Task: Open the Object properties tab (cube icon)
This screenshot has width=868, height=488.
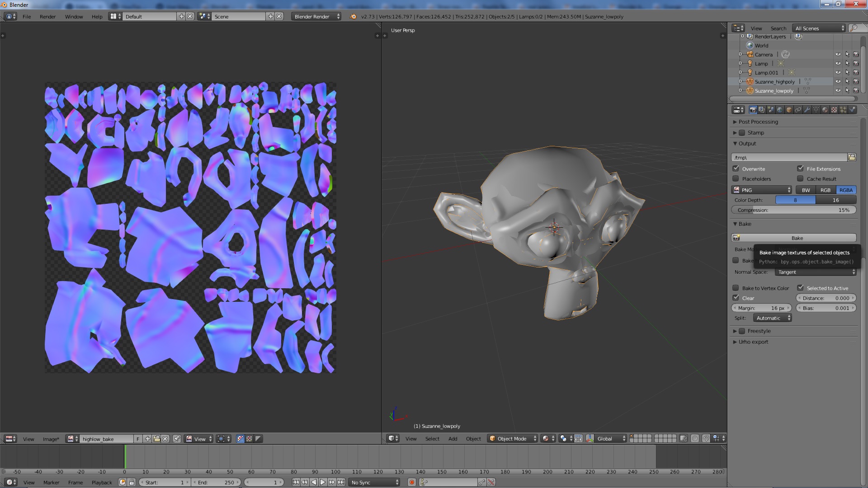Action: (x=789, y=110)
